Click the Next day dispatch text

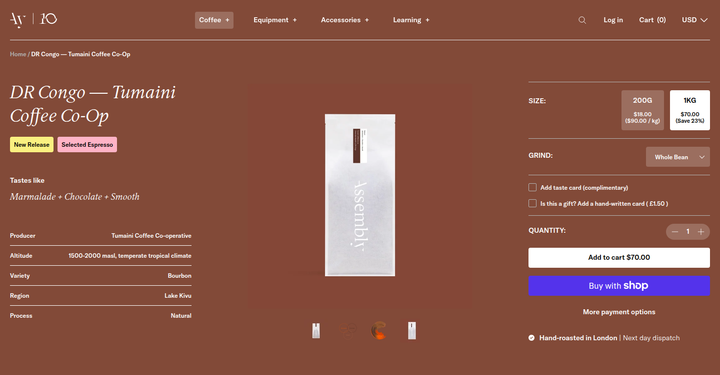(x=651, y=338)
